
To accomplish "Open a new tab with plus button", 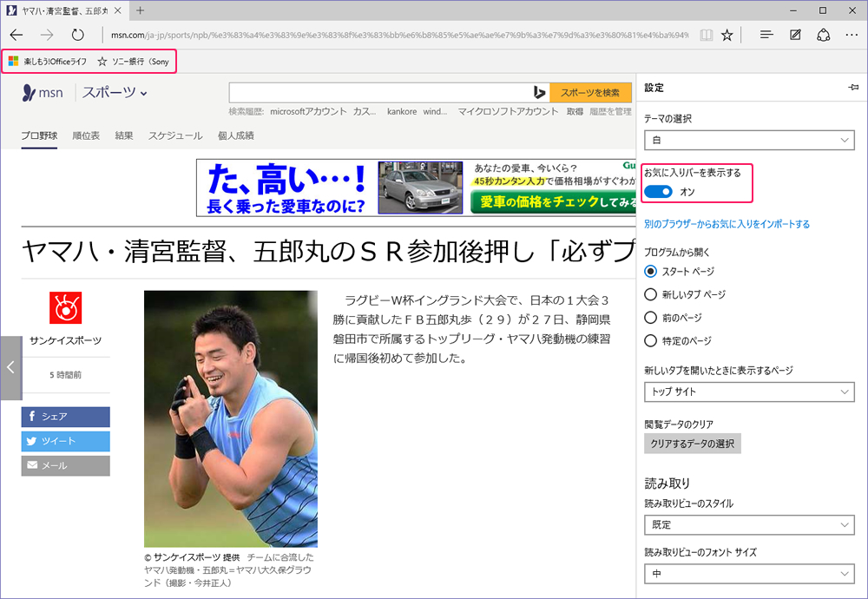I will (140, 10).
